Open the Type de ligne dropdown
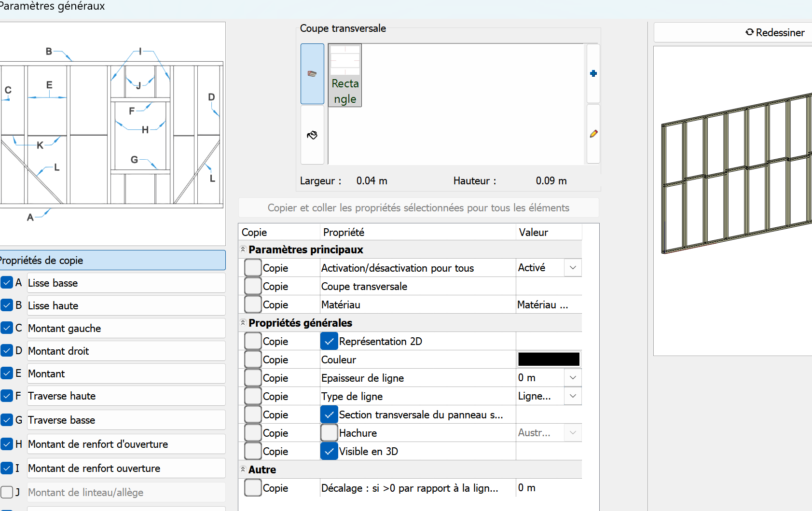 pyautogui.click(x=573, y=396)
